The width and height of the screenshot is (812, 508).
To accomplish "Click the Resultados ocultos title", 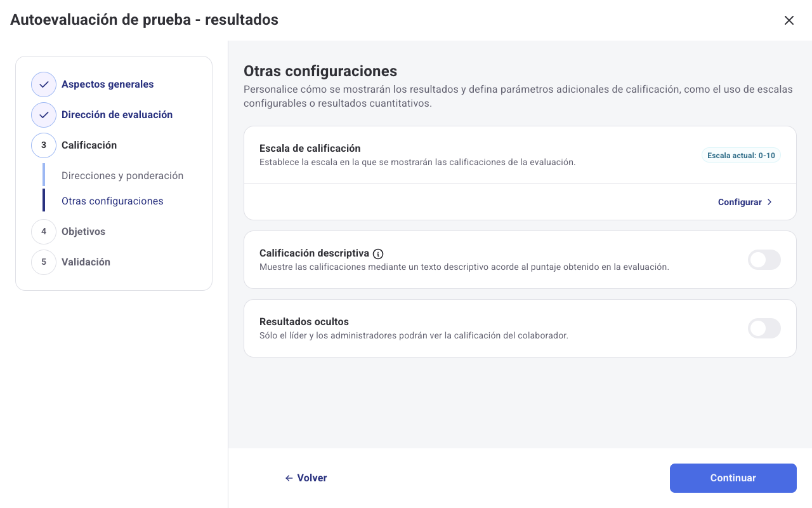I will [x=304, y=322].
